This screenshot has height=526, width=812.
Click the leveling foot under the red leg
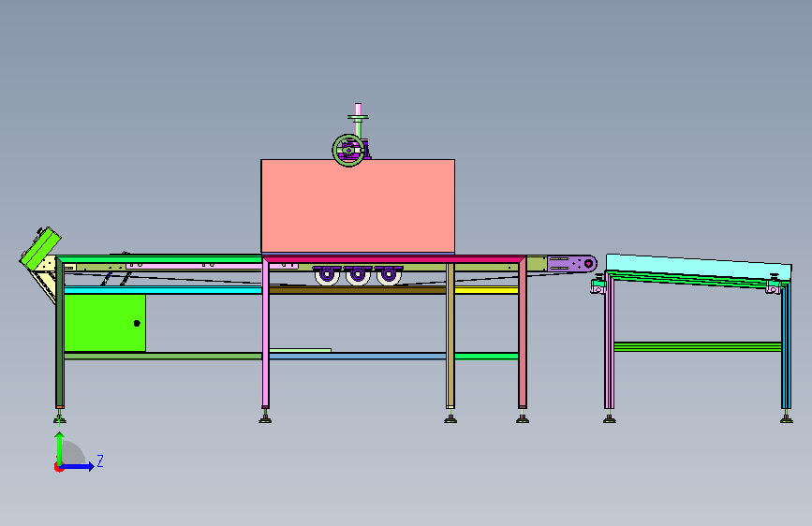(x=523, y=417)
